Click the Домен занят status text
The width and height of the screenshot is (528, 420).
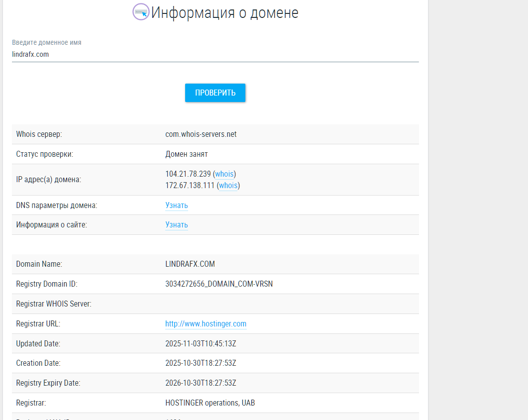coord(187,154)
